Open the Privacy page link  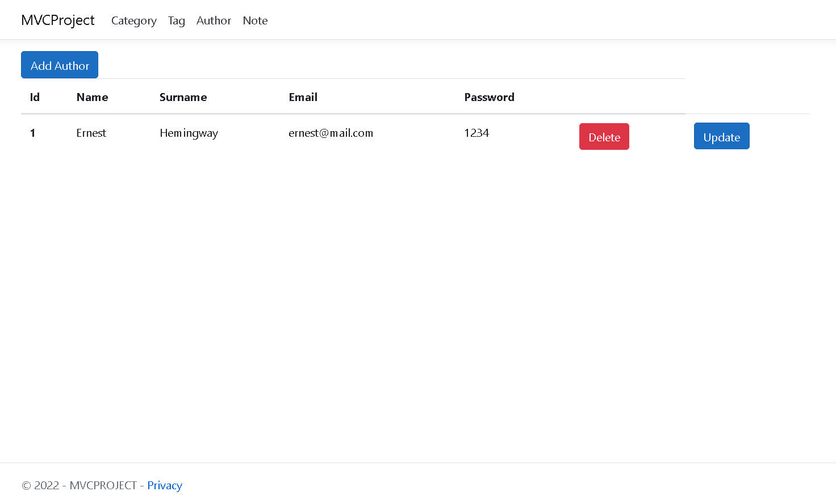pos(164,485)
